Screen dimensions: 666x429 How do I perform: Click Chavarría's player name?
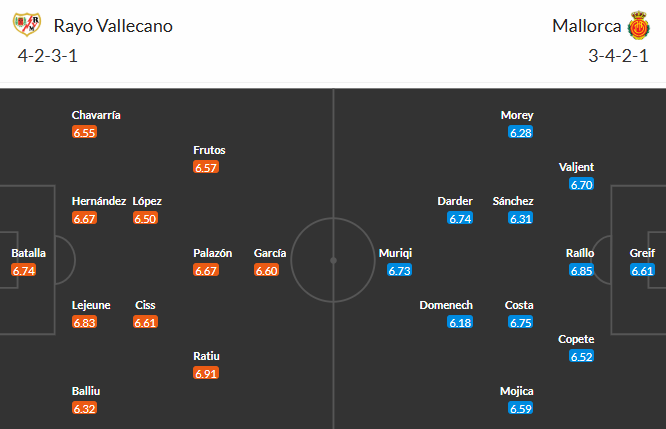coord(96,115)
